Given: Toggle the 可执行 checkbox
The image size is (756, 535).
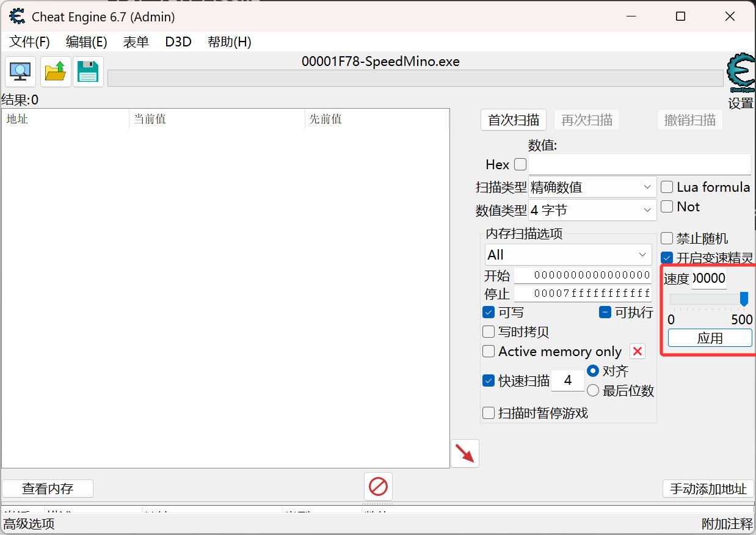Looking at the screenshot, I should (x=605, y=312).
